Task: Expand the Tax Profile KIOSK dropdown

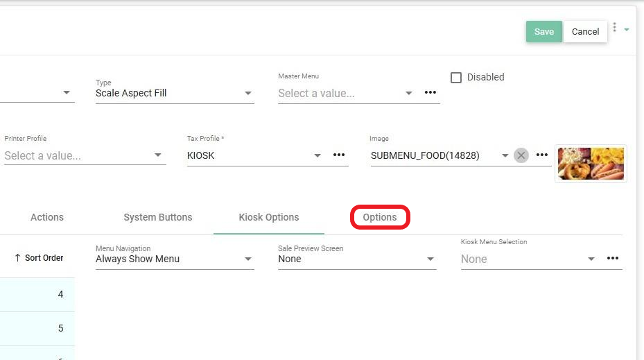Action: tap(317, 156)
